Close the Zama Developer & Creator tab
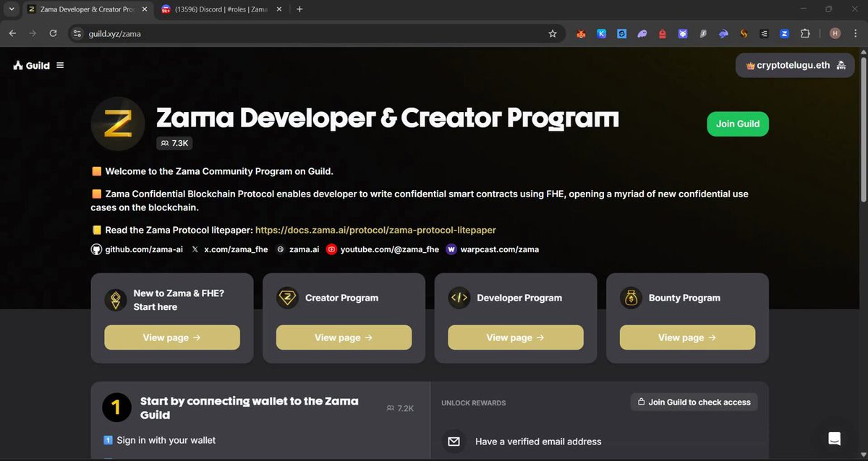The width and height of the screenshot is (868, 461). click(143, 9)
